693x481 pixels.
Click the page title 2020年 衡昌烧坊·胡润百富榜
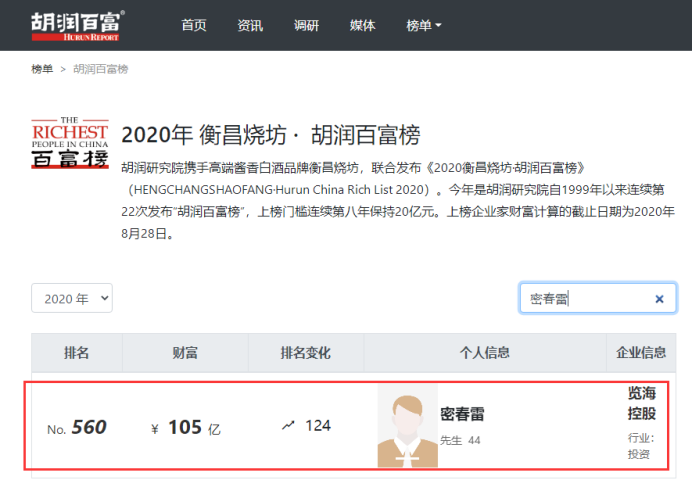coord(270,135)
